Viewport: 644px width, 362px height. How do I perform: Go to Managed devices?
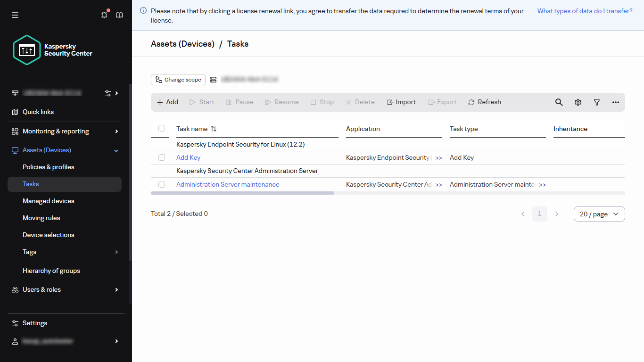click(49, 201)
